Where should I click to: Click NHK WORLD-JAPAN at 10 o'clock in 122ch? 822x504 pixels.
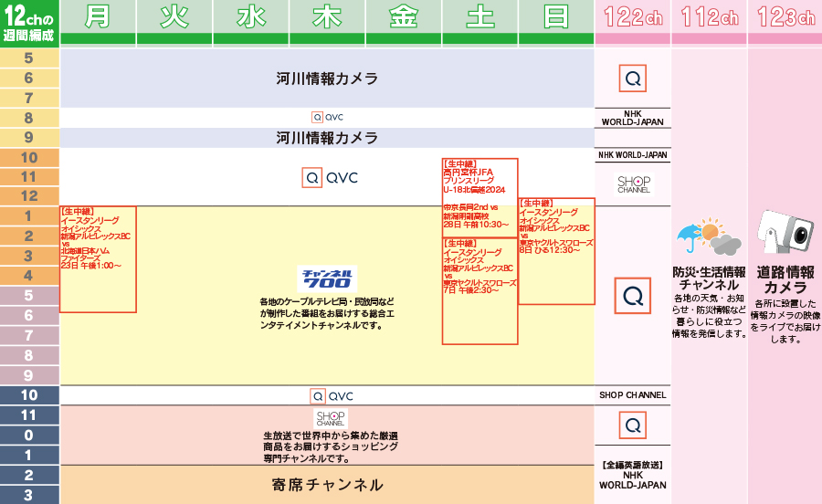pyautogui.click(x=632, y=155)
